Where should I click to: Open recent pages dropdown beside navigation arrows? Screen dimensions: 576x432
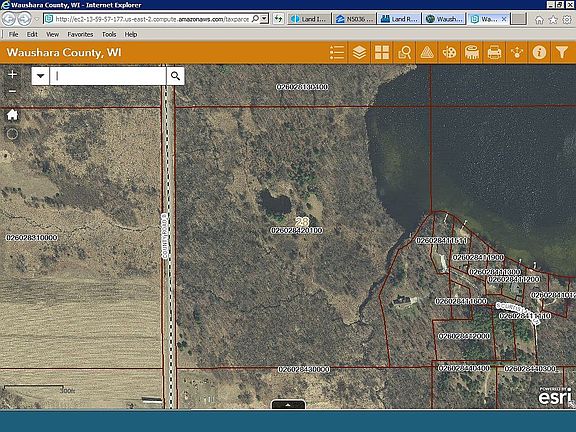[x=36, y=19]
